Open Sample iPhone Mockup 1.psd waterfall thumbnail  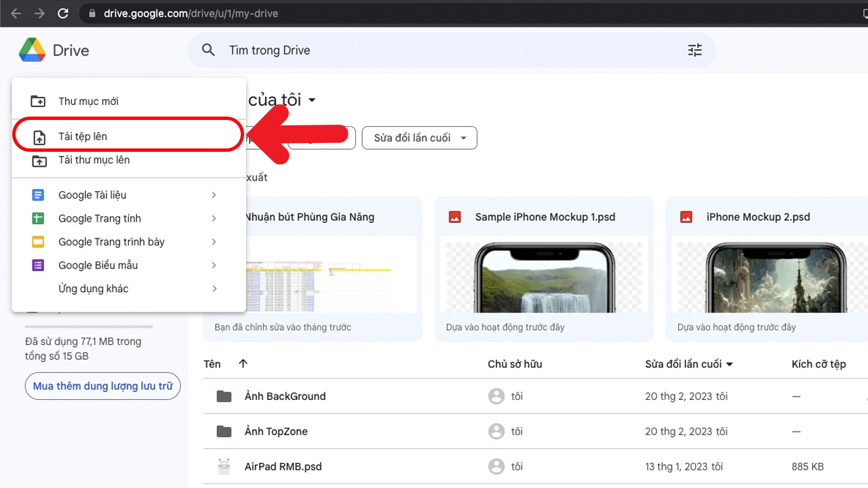point(544,274)
